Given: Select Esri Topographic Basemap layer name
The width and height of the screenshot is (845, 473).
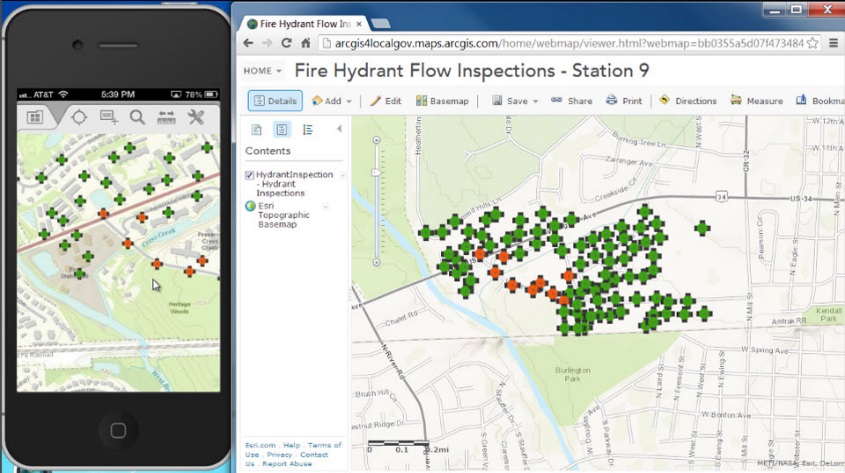Looking at the screenshot, I should pos(283,215).
